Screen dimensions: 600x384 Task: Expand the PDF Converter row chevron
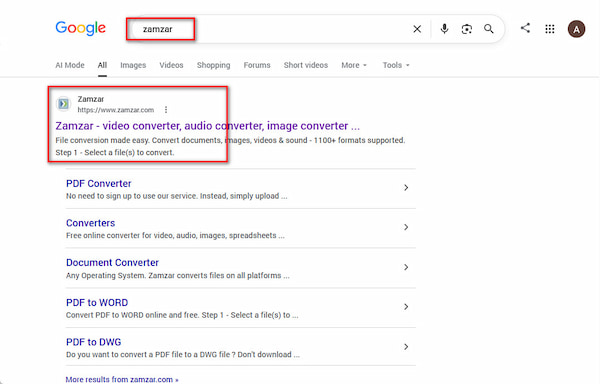(x=406, y=187)
